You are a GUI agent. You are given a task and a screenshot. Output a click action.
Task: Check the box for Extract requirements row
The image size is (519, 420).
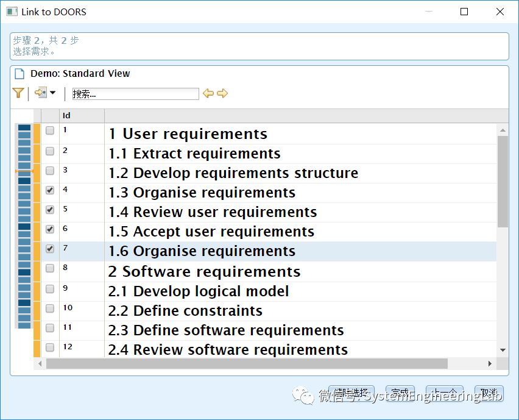point(50,151)
